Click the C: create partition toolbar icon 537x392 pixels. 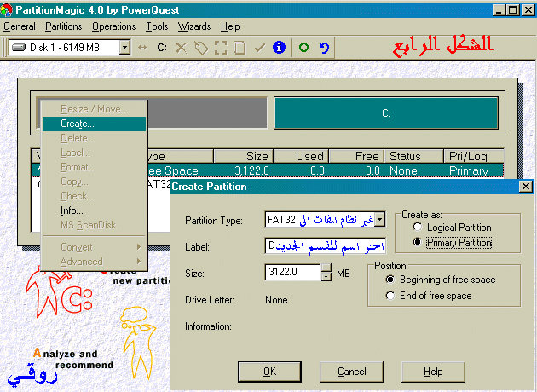click(x=162, y=47)
